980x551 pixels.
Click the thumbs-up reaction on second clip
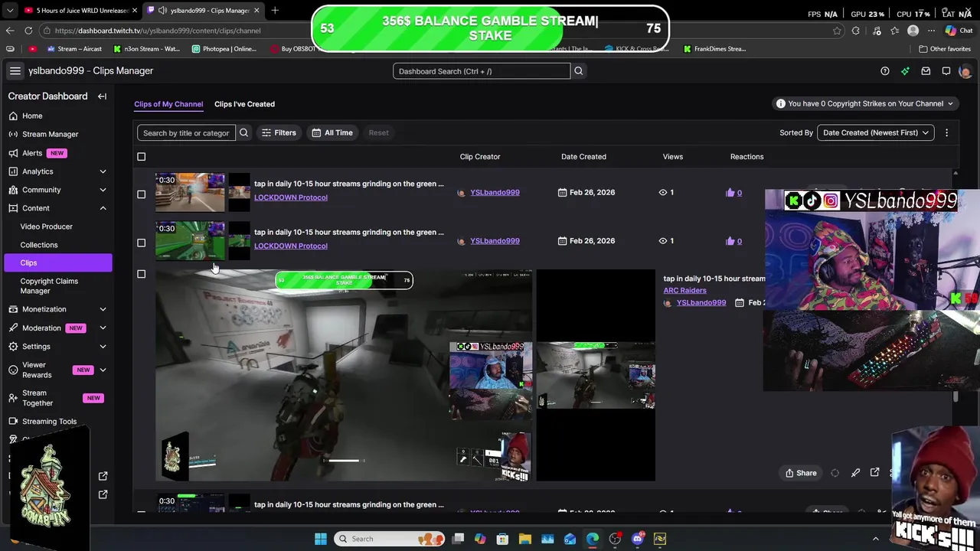point(730,241)
